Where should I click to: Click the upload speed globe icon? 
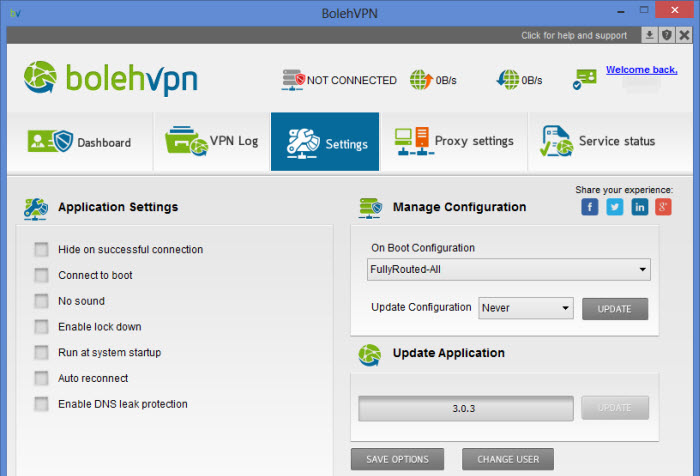tap(421, 80)
